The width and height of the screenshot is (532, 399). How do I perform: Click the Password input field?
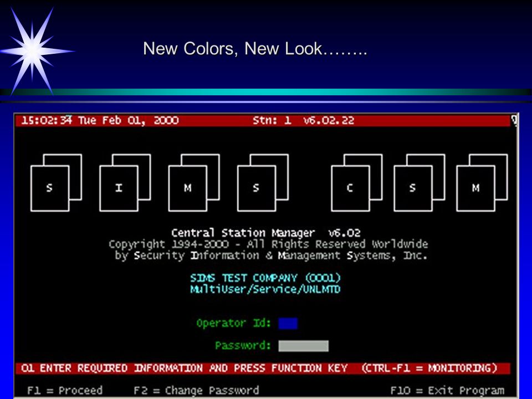click(303, 346)
